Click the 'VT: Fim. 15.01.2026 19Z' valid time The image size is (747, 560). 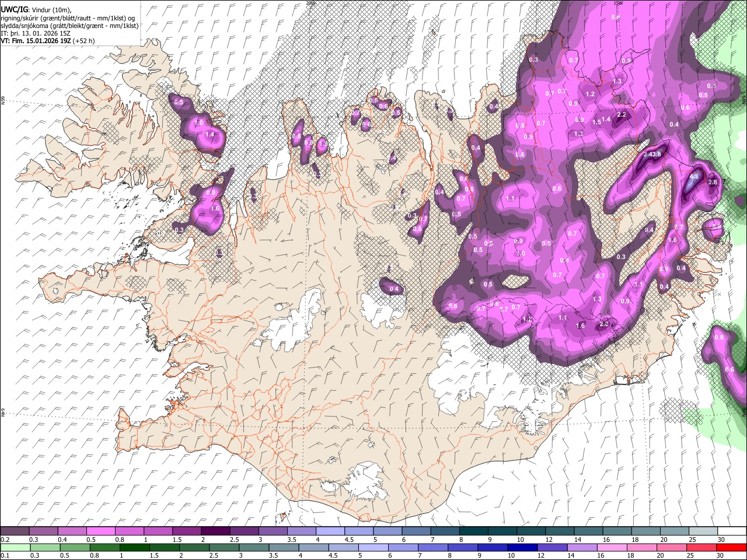pyautogui.click(x=36, y=41)
